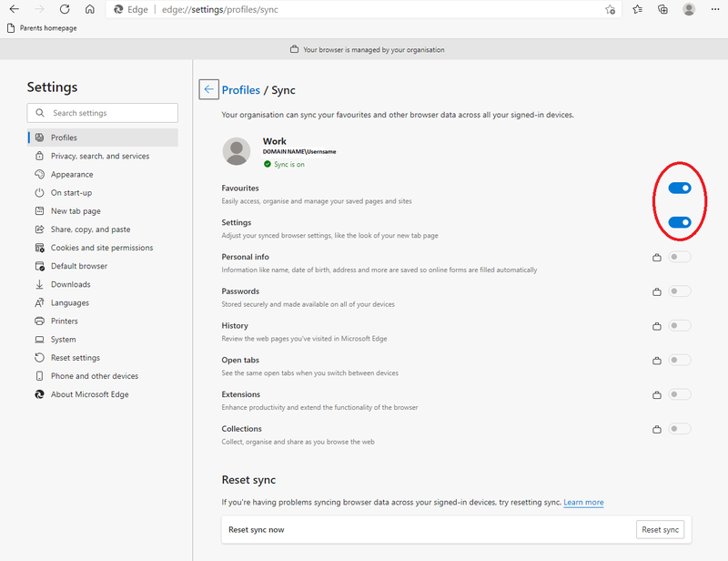The height and width of the screenshot is (561, 728).
Task: Open the Settings and more menu
Action: pos(715,10)
